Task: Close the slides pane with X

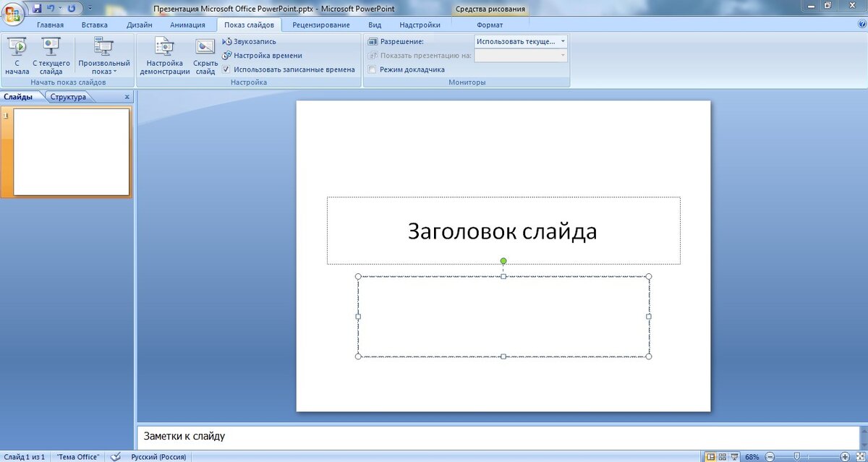Action: click(127, 97)
